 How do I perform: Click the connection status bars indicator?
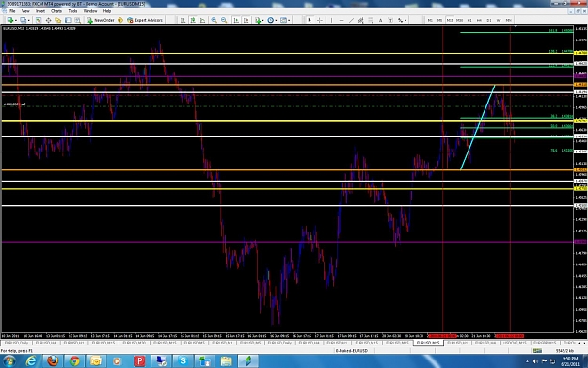click(537, 351)
